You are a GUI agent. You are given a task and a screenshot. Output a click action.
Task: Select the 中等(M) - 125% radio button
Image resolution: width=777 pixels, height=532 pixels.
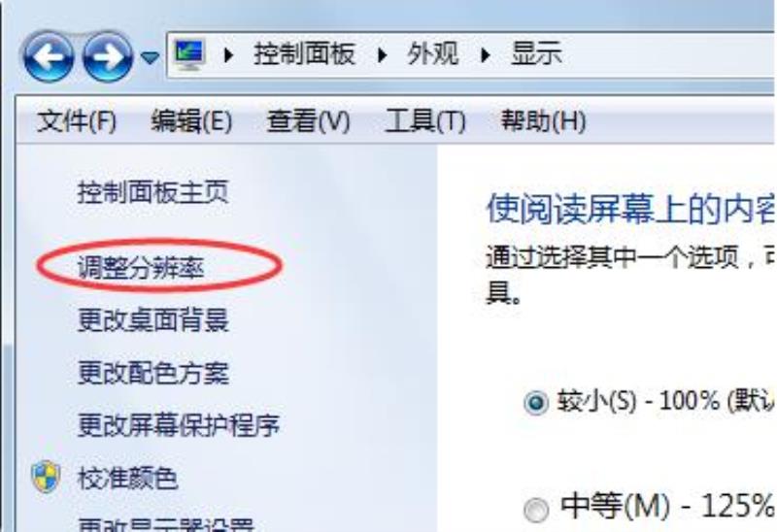pyautogui.click(x=536, y=510)
